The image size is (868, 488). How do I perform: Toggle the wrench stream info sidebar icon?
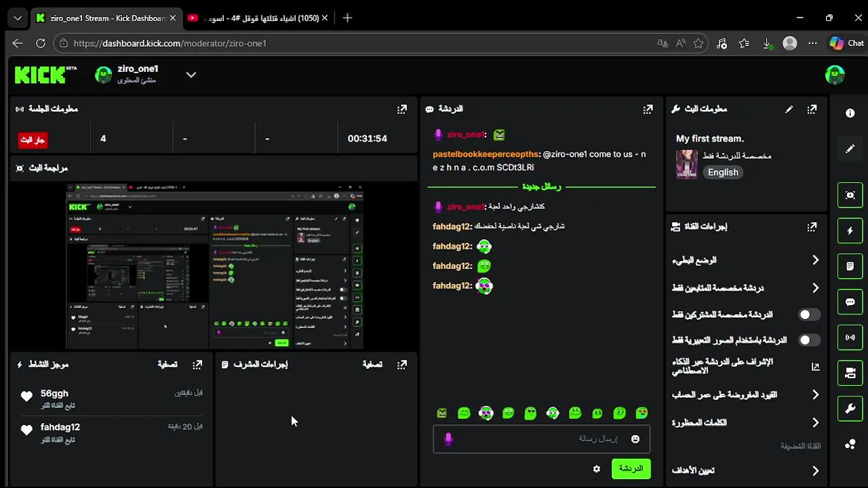pyautogui.click(x=850, y=408)
